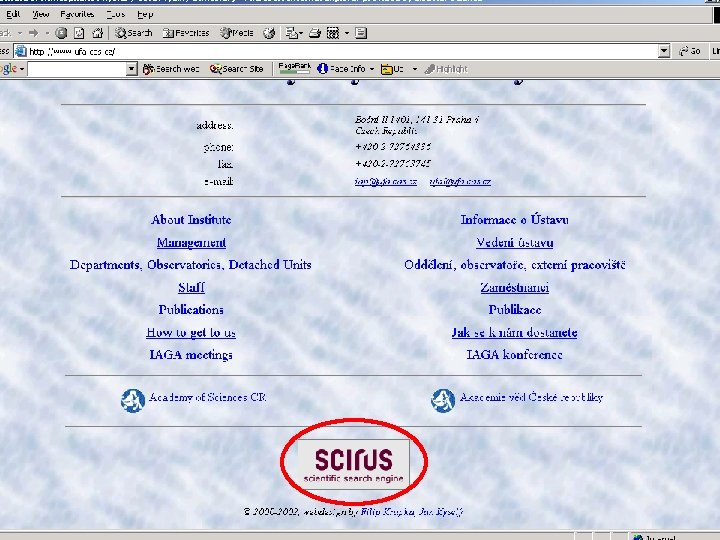720x540 pixels.
Task: Open the Google logo menu dropdown
Action: [22, 69]
